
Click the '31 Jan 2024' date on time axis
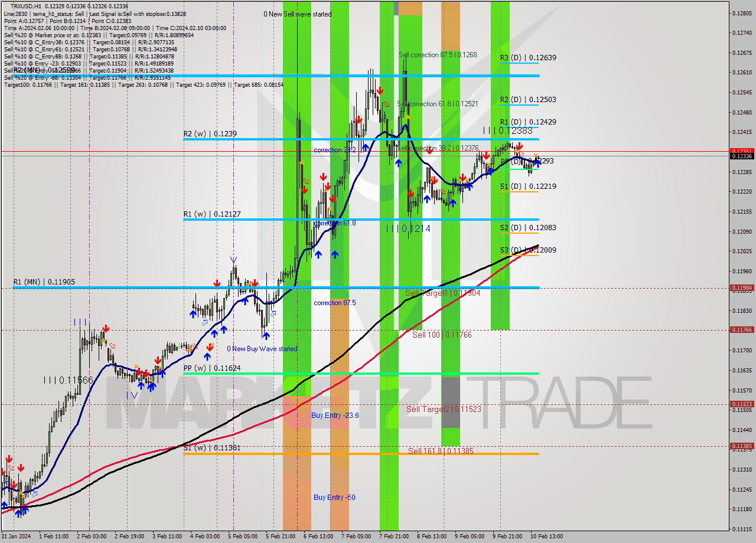point(16,537)
